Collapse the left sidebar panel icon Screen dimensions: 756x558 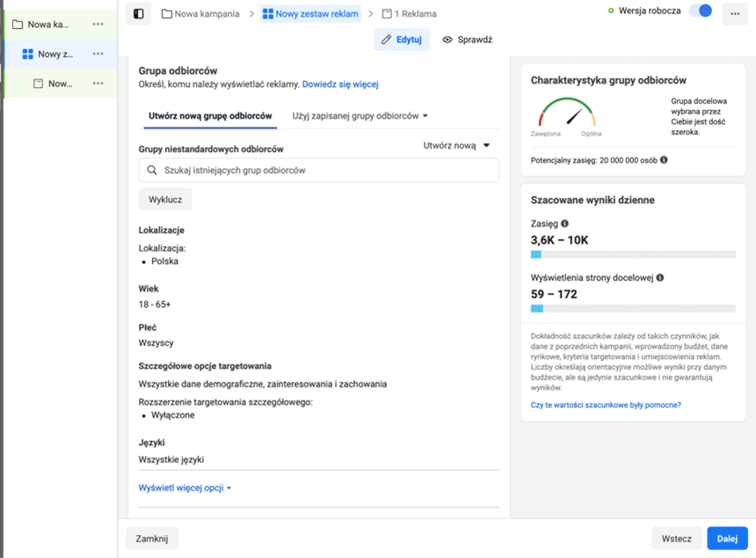pyautogui.click(x=138, y=13)
